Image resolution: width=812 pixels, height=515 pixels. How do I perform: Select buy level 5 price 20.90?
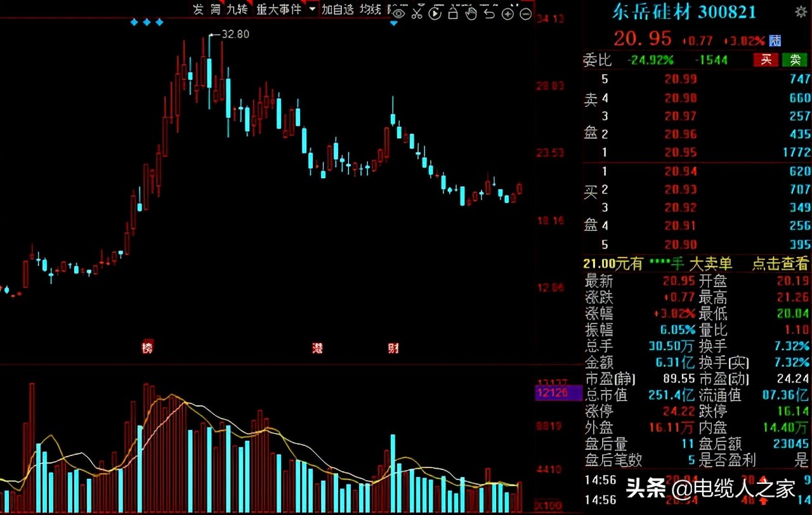click(x=681, y=245)
